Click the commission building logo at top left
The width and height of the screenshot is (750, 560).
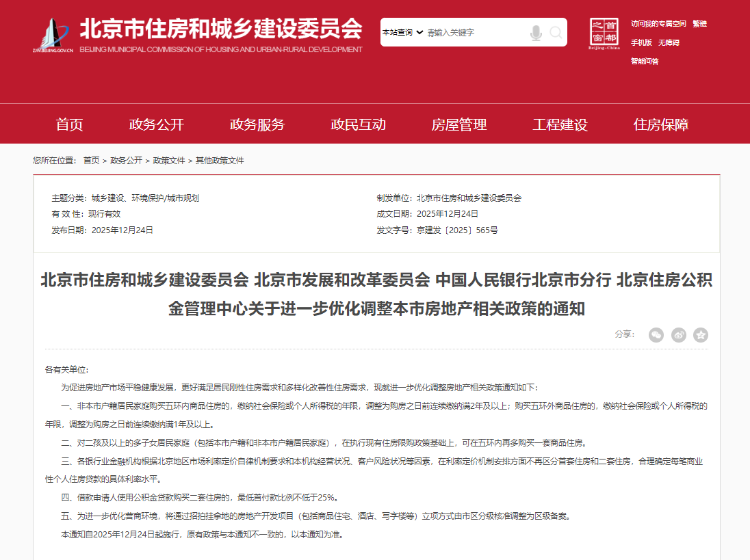(53, 35)
